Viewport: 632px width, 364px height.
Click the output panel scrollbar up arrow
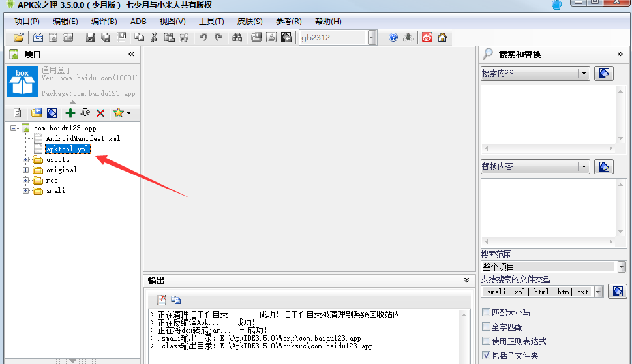[x=464, y=315]
